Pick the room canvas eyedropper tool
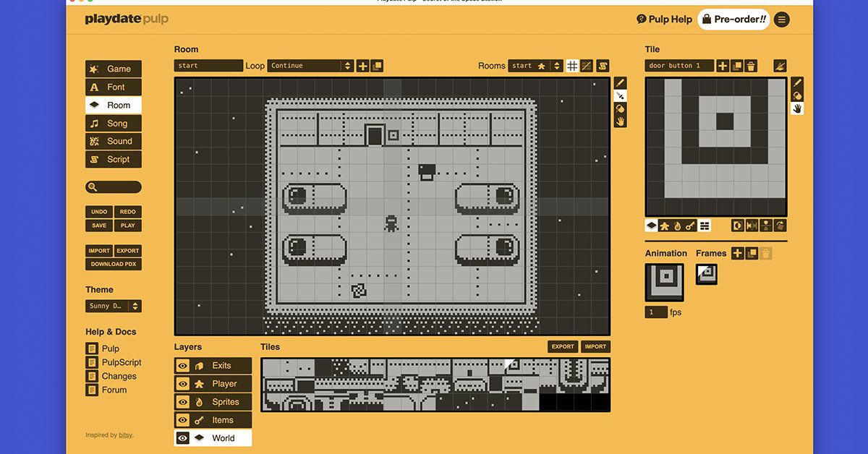The height and width of the screenshot is (454, 868). click(620, 95)
